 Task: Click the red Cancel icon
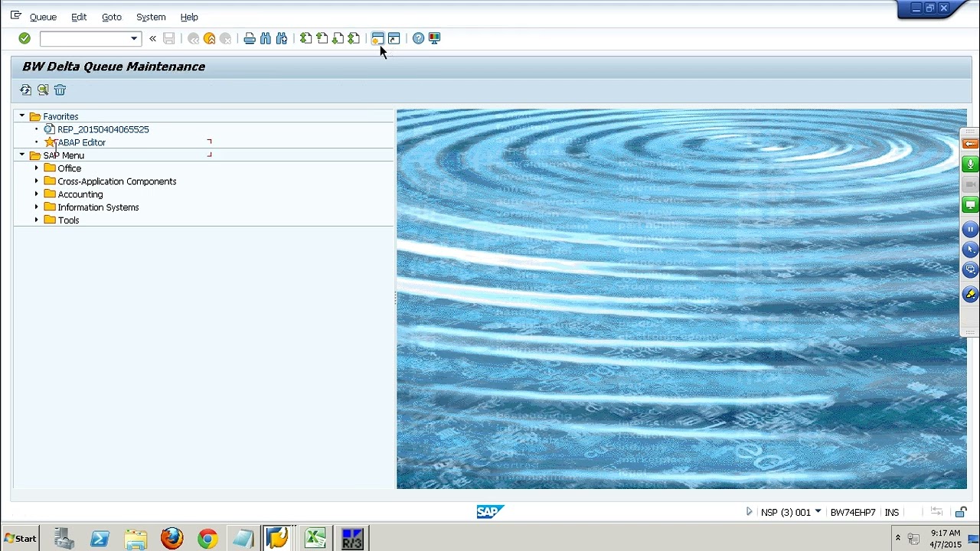click(x=226, y=38)
